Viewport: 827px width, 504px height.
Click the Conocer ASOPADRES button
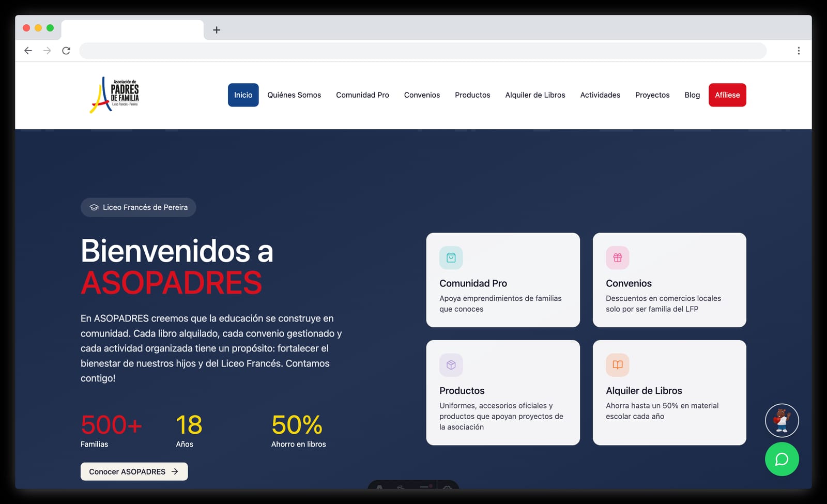click(x=134, y=471)
